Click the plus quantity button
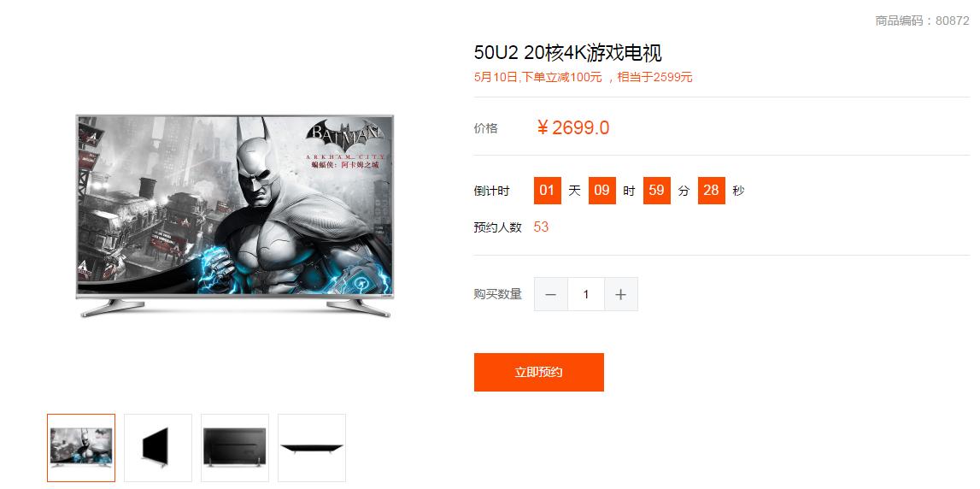980x489 pixels. click(x=620, y=294)
